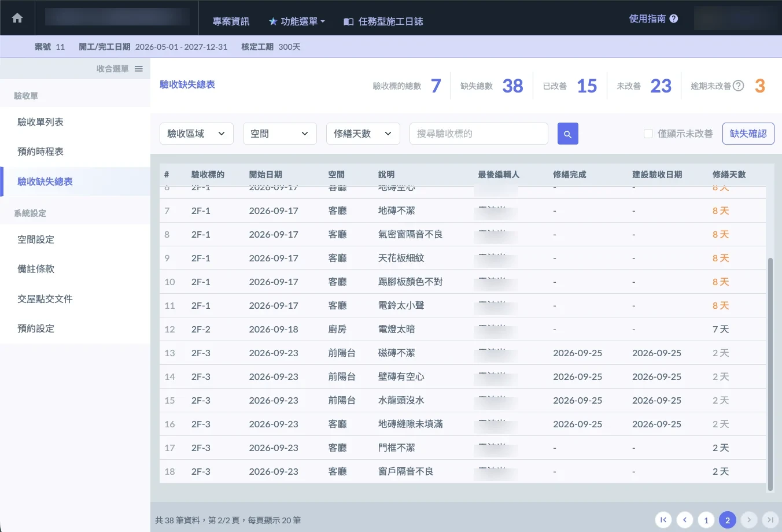Select pagination page 1
Viewport: 782px width, 532px height.
pos(706,520)
